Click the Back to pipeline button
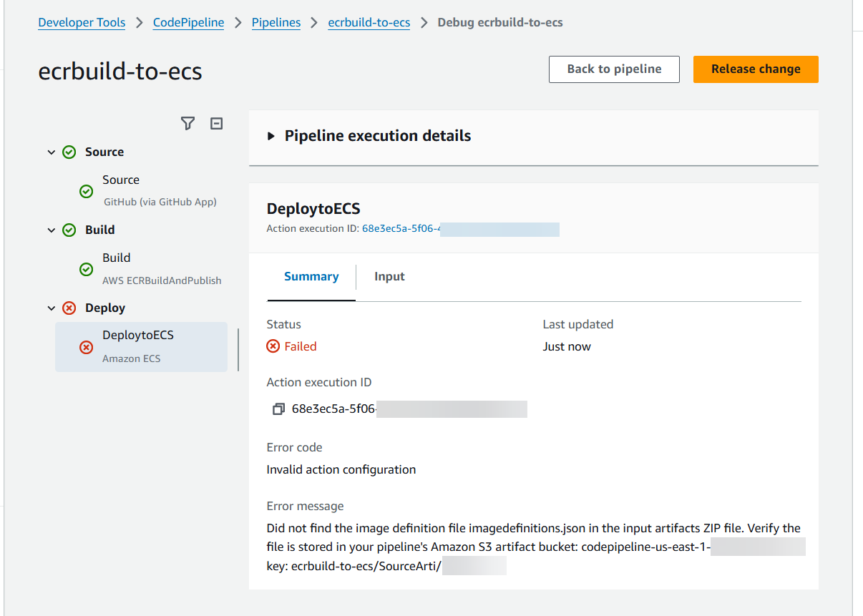Viewport: 863px width, 616px height. pyautogui.click(x=614, y=69)
